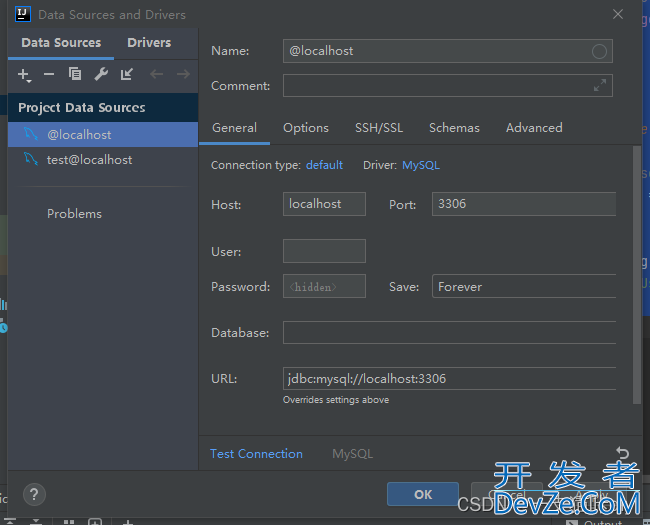Image resolution: width=650 pixels, height=525 pixels.
Task: Open the Advanced tab
Action: (534, 128)
